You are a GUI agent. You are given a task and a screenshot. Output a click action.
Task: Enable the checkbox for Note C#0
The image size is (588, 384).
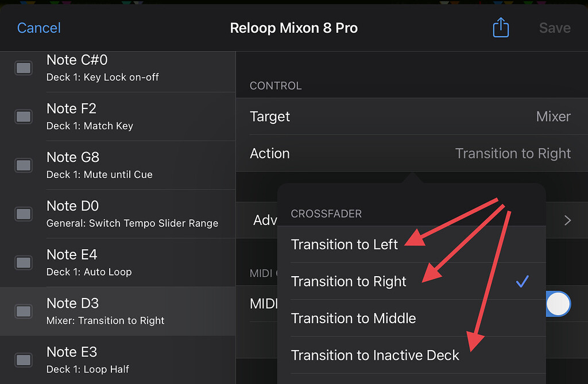(23, 68)
